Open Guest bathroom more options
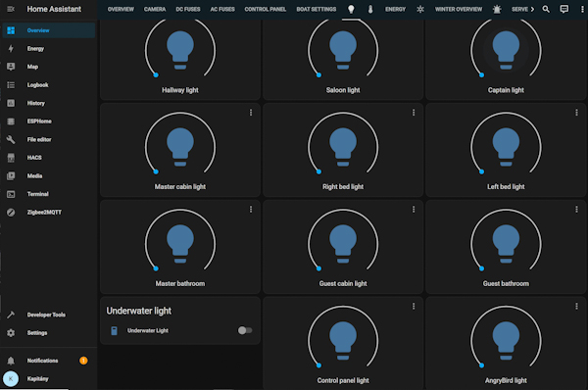 [x=576, y=210]
